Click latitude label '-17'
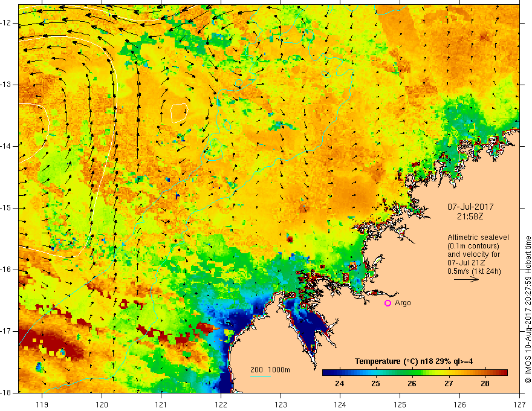The height and width of the screenshot is (411, 532). point(7,331)
